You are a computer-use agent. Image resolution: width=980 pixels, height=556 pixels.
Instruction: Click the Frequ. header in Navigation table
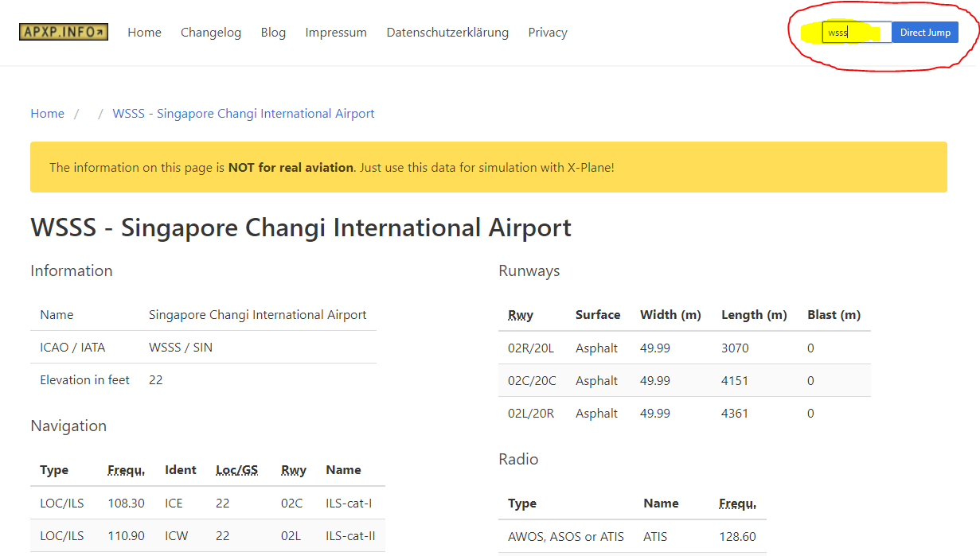(127, 470)
